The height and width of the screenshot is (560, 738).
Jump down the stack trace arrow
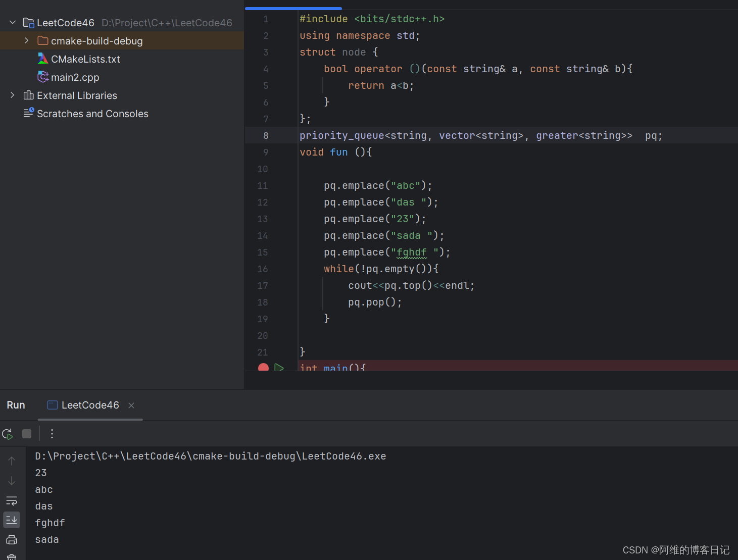pyautogui.click(x=12, y=481)
